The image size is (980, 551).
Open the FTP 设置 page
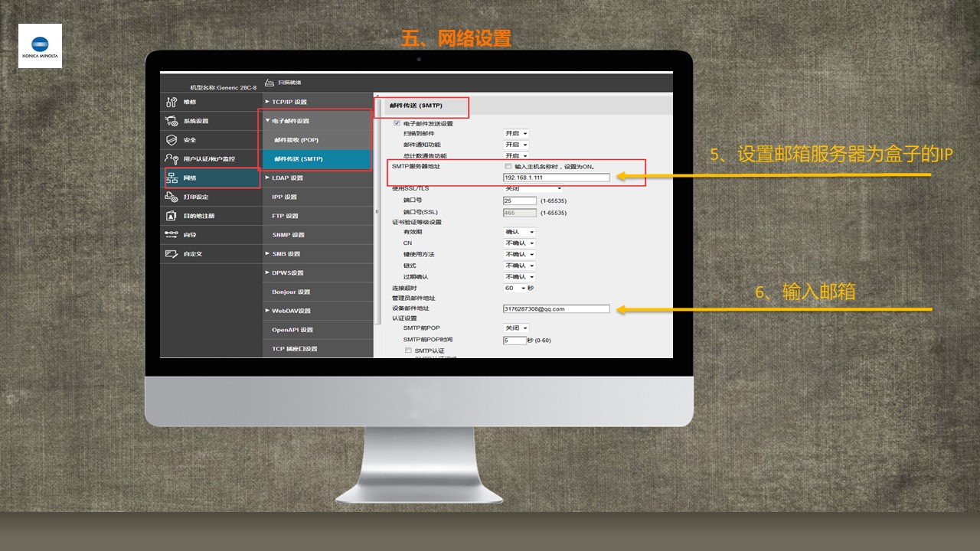click(x=285, y=216)
